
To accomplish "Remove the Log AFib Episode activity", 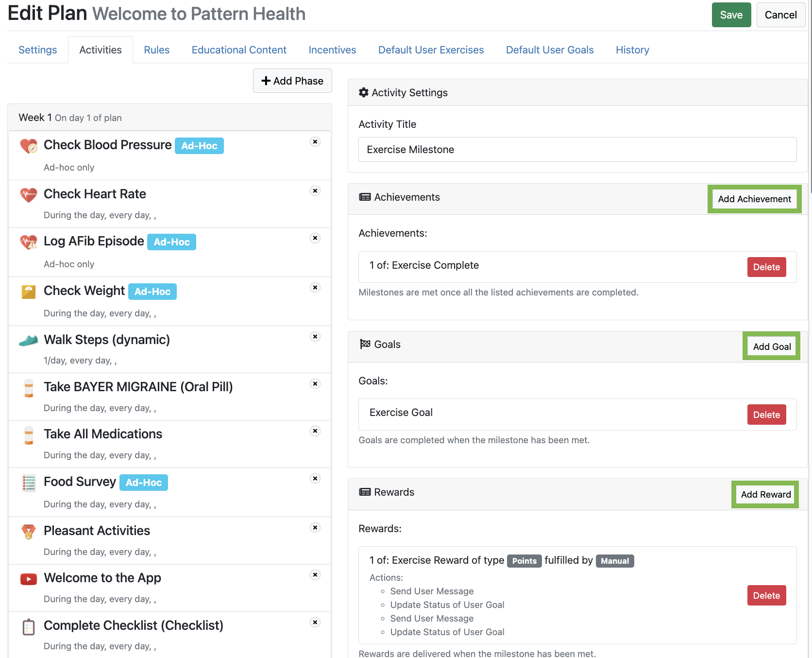I will point(315,238).
